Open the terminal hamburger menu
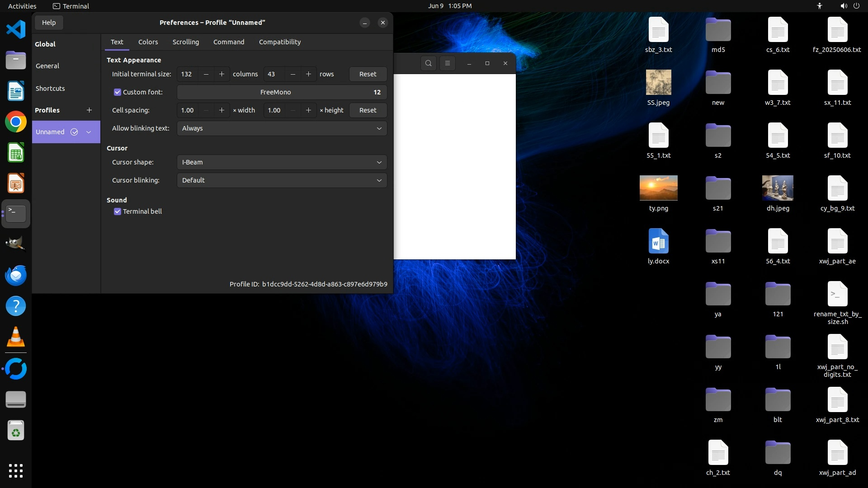The image size is (868, 488). click(x=447, y=63)
